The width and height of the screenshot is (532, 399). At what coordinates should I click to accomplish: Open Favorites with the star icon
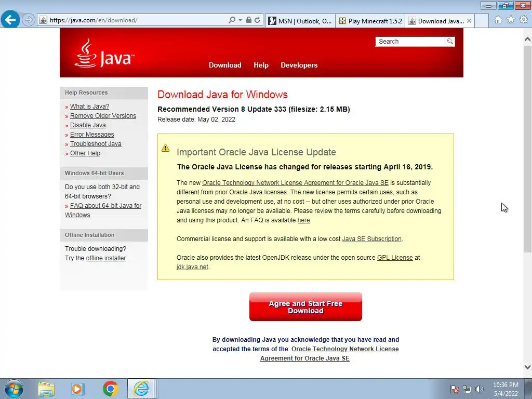coord(511,20)
